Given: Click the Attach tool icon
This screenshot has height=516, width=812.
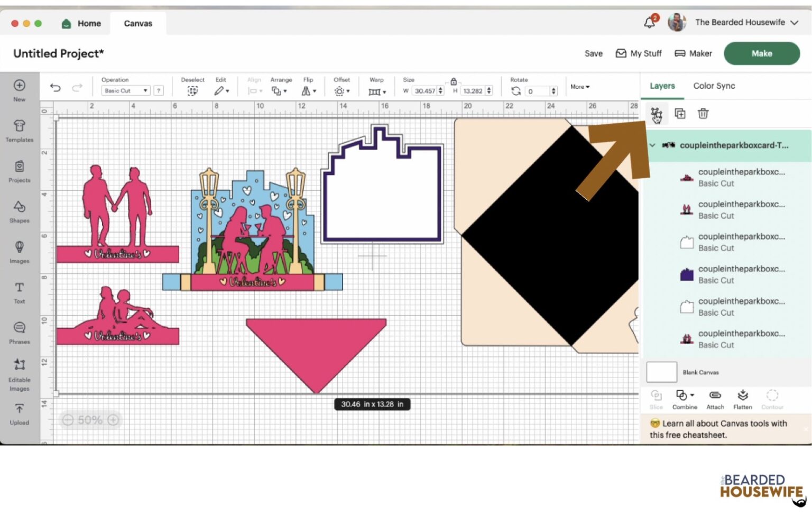Looking at the screenshot, I should (715, 399).
